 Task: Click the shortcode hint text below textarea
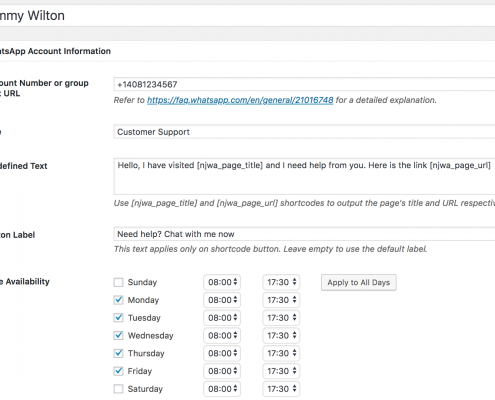[304, 203]
